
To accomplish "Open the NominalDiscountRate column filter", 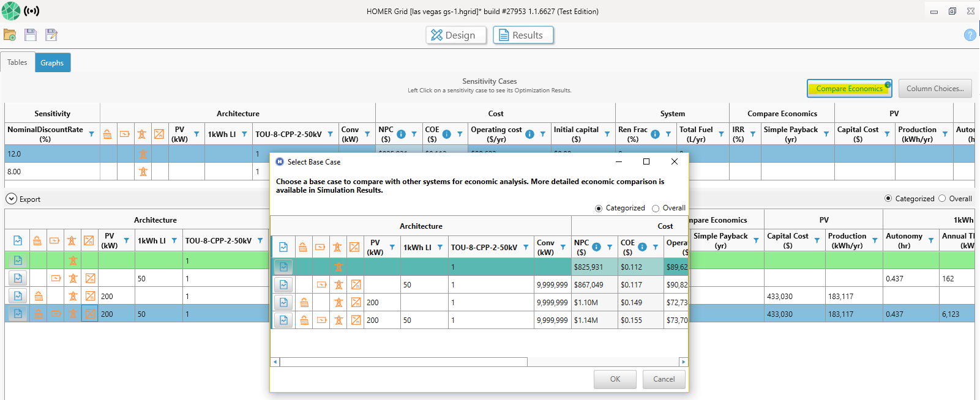I will 91,134.
